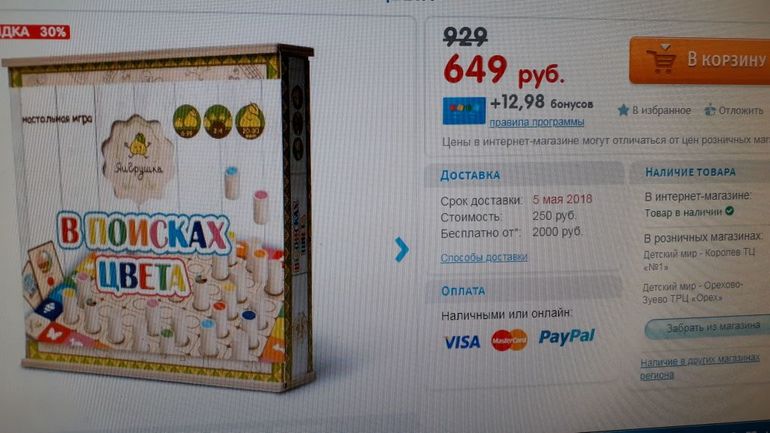Viewport: 770px width, 433px height.
Task: Click the Доставка section header
Action: tap(470, 175)
